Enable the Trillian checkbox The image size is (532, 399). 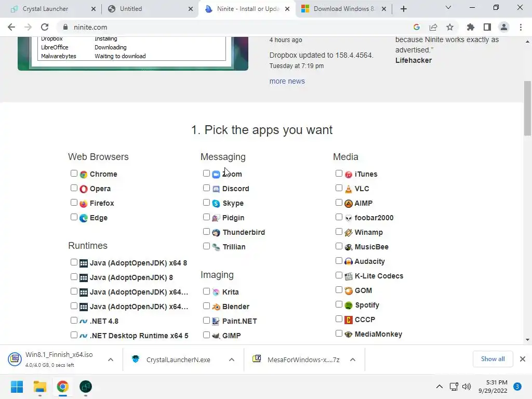[206, 246]
